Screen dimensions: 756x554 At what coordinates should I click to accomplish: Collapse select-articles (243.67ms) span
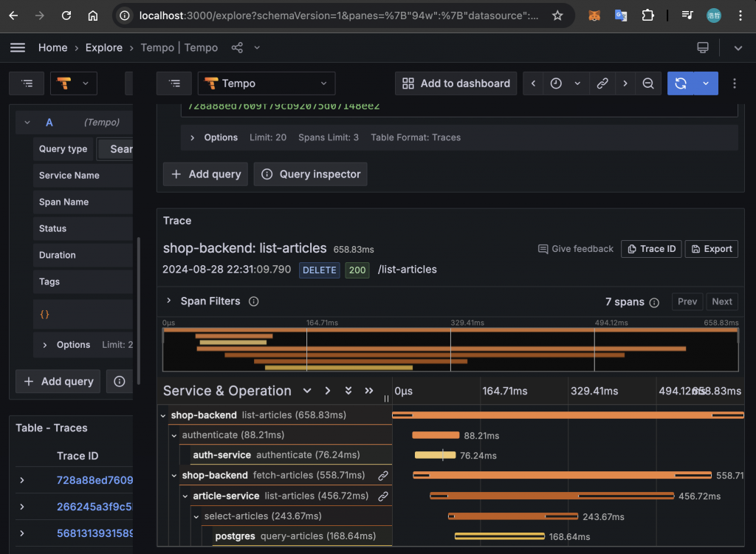tap(196, 517)
